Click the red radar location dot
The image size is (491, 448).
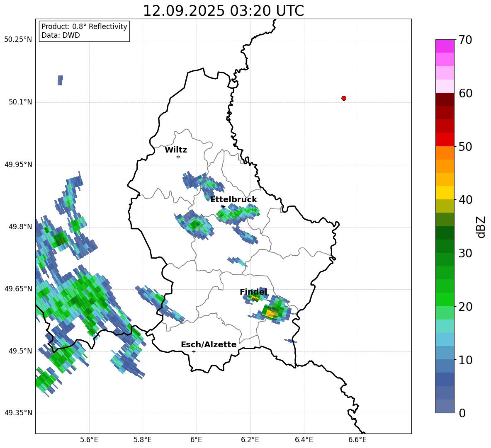pos(344,98)
